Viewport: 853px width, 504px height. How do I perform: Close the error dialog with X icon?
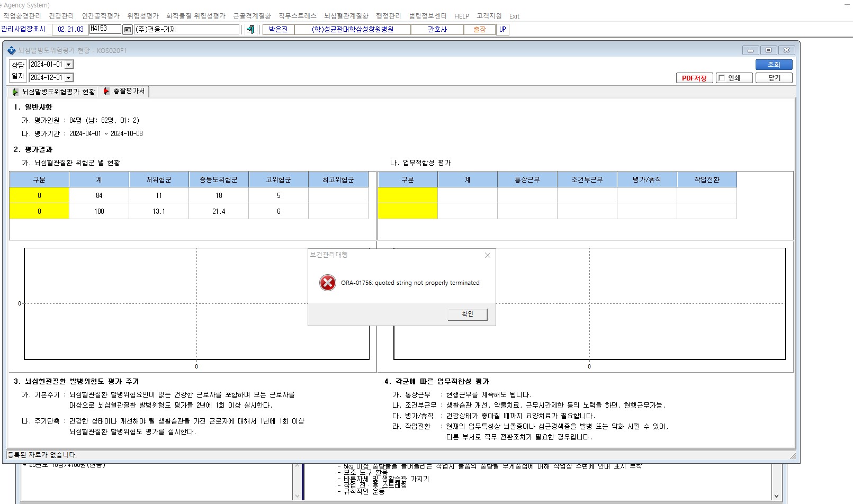[x=488, y=255]
